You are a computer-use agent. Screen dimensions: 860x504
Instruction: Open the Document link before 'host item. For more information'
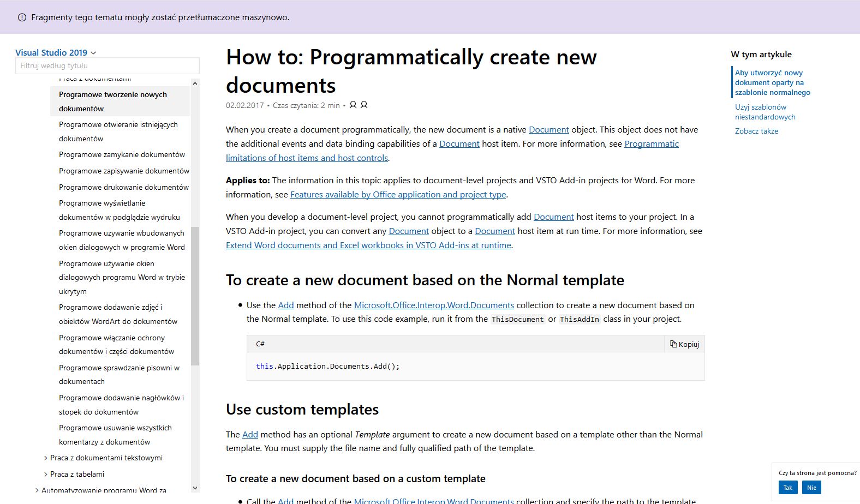(x=459, y=144)
